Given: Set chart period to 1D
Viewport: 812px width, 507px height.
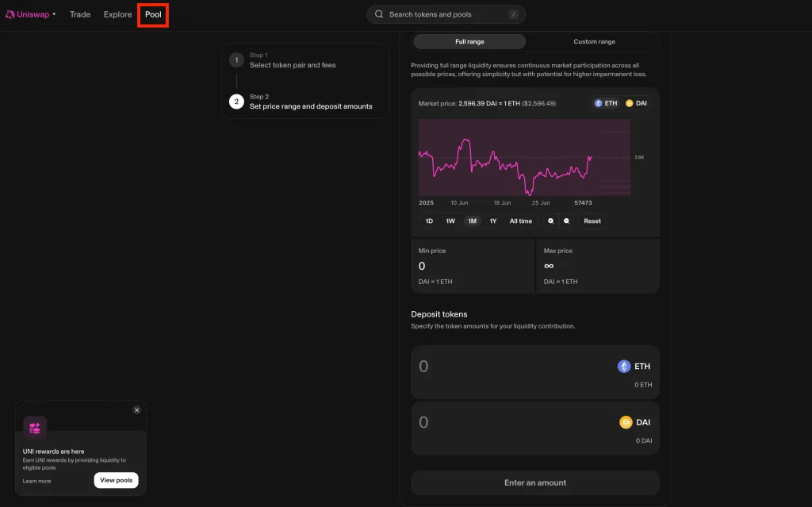Looking at the screenshot, I should 429,221.
